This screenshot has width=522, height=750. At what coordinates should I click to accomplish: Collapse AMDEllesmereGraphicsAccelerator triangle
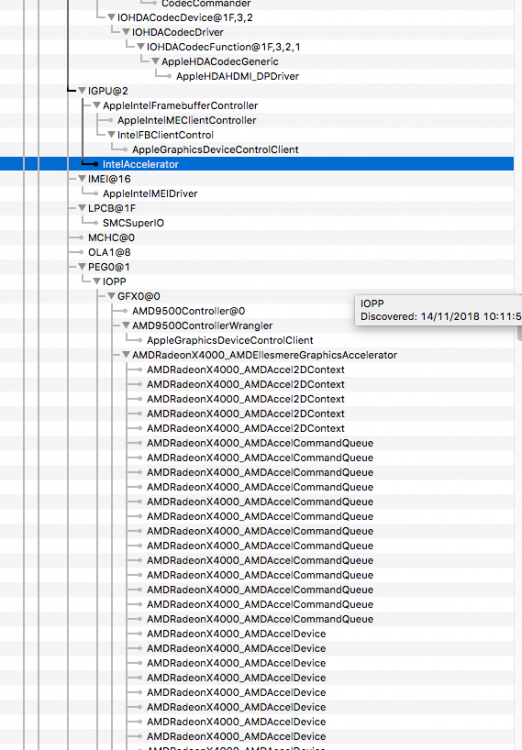pyautogui.click(x=126, y=355)
